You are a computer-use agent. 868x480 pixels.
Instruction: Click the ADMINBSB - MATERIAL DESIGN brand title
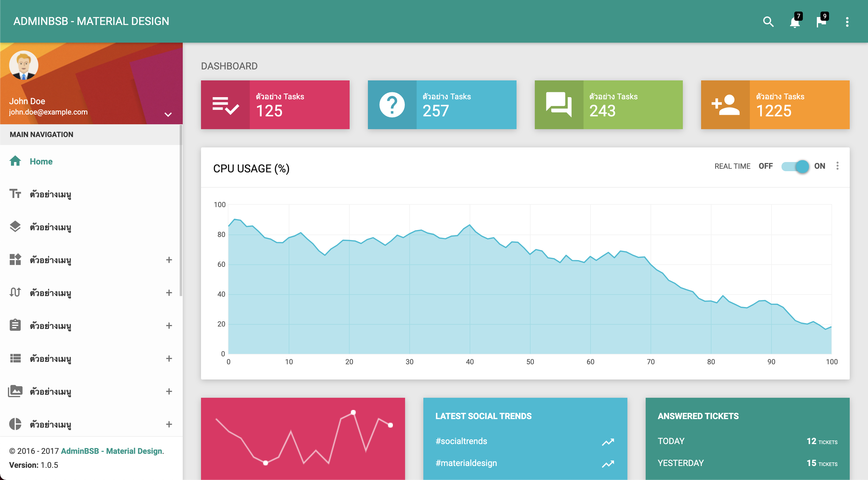pyautogui.click(x=91, y=21)
